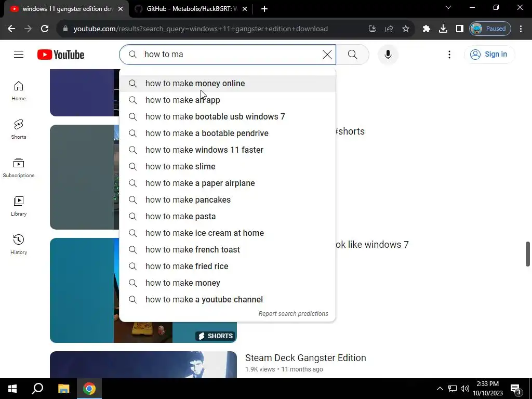Switch to the GitHub HackBGRT tab
The image size is (532, 399).
point(190,9)
